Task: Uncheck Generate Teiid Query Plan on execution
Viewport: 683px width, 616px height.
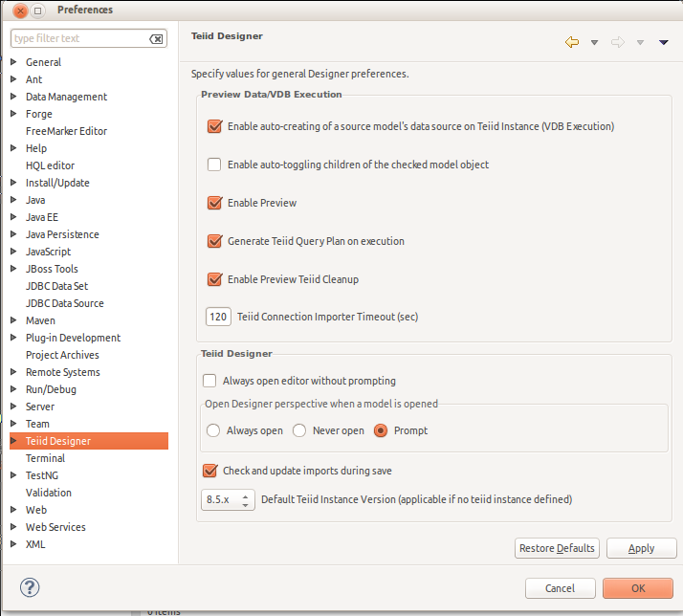Action: (214, 241)
